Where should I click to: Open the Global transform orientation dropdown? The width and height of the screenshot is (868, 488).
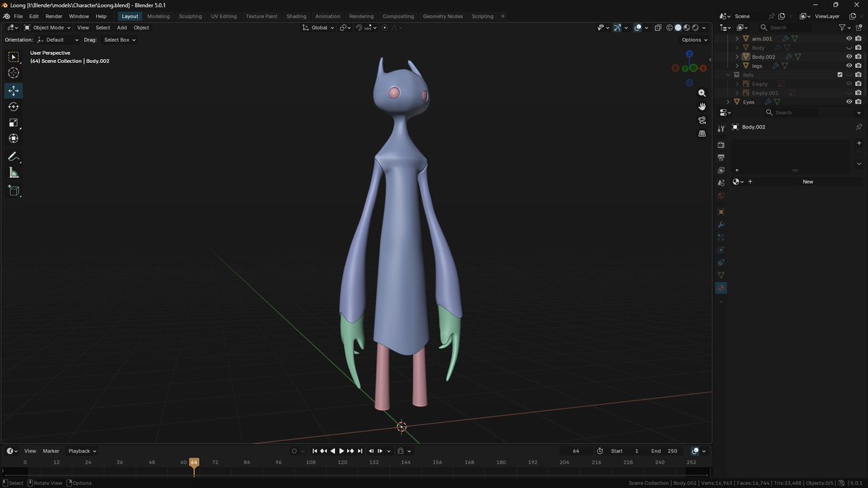pyautogui.click(x=319, y=27)
